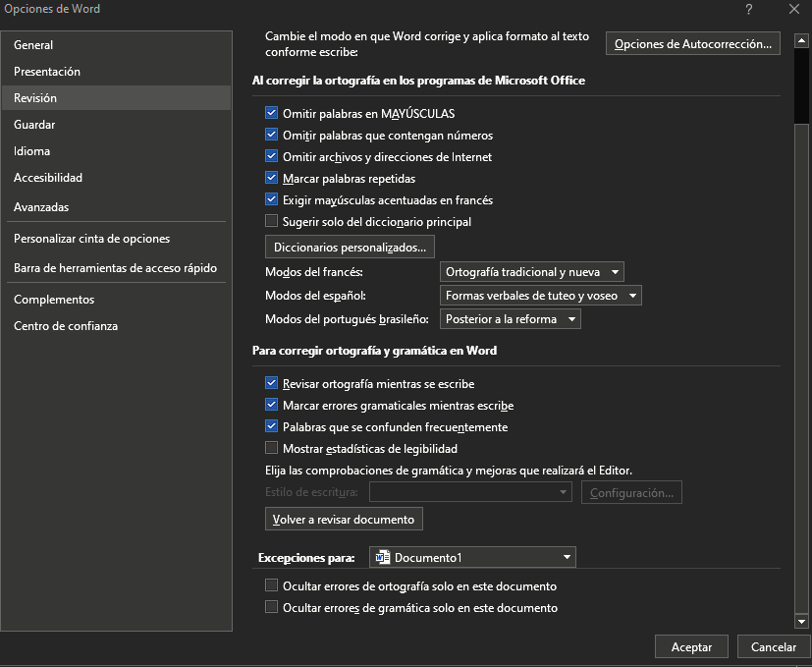Click Volver a revisar documento
Image resolution: width=812 pixels, height=667 pixels.
pos(344,520)
